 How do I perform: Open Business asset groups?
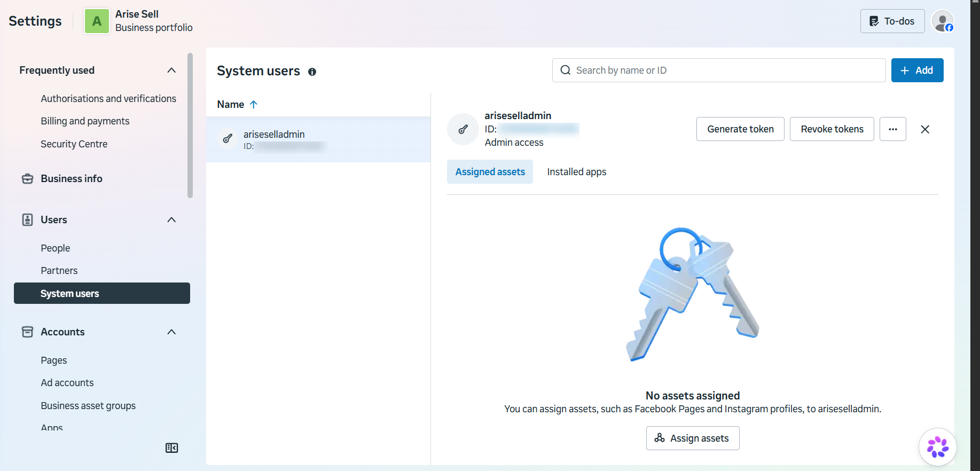88,406
